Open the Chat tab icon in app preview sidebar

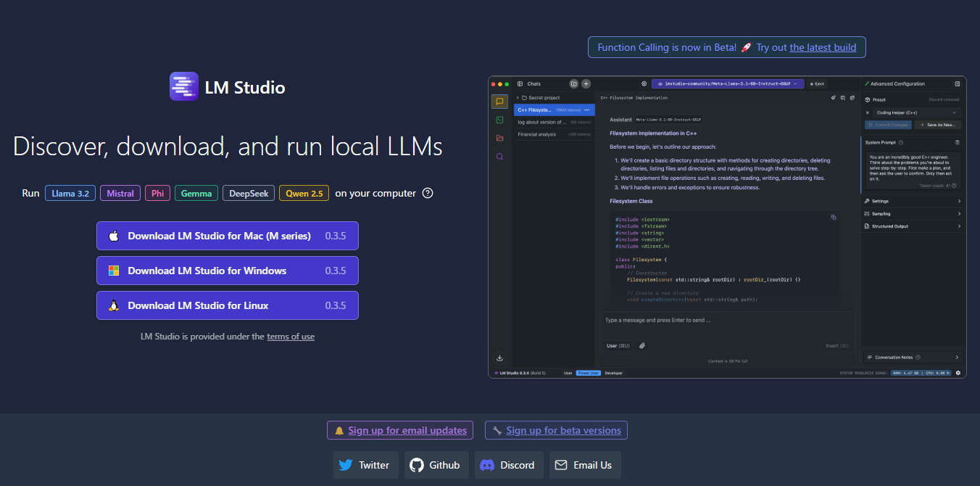point(499,102)
